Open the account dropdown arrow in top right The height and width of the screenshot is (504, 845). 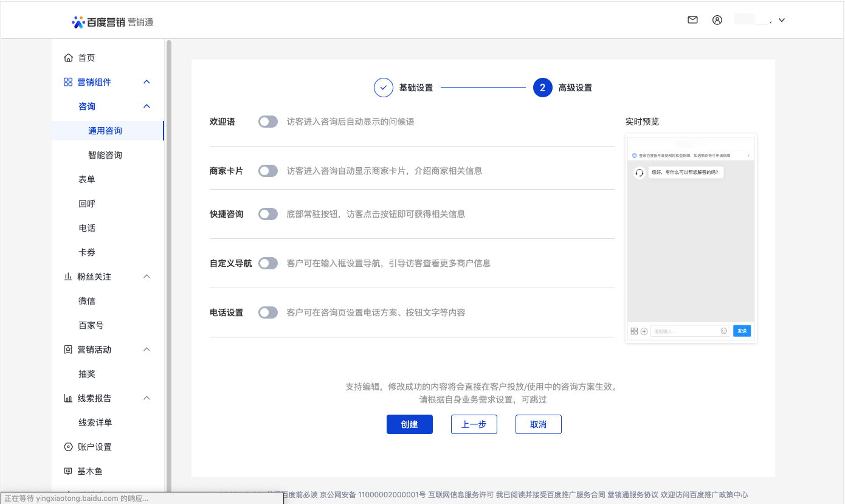(x=781, y=19)
